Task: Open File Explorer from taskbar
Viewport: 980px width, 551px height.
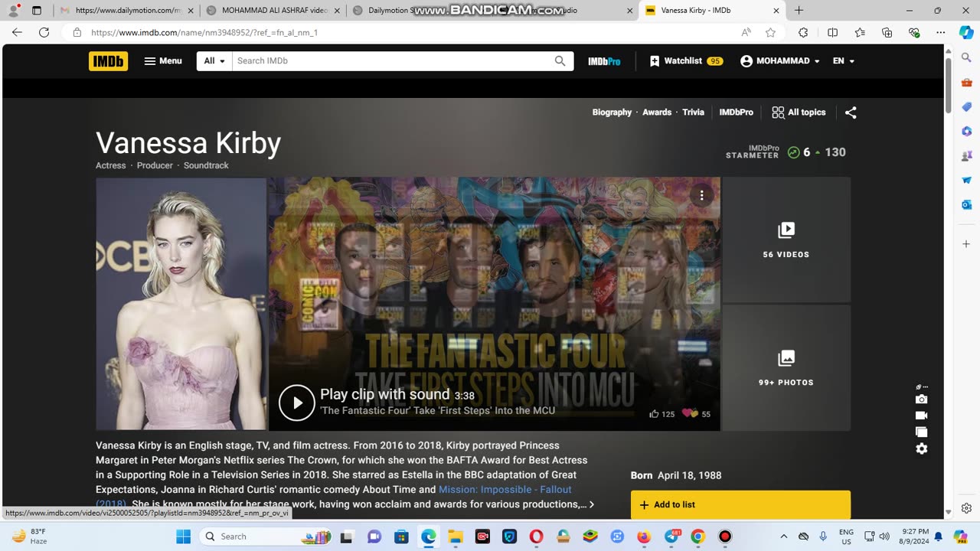Action: tap(456, 536)
